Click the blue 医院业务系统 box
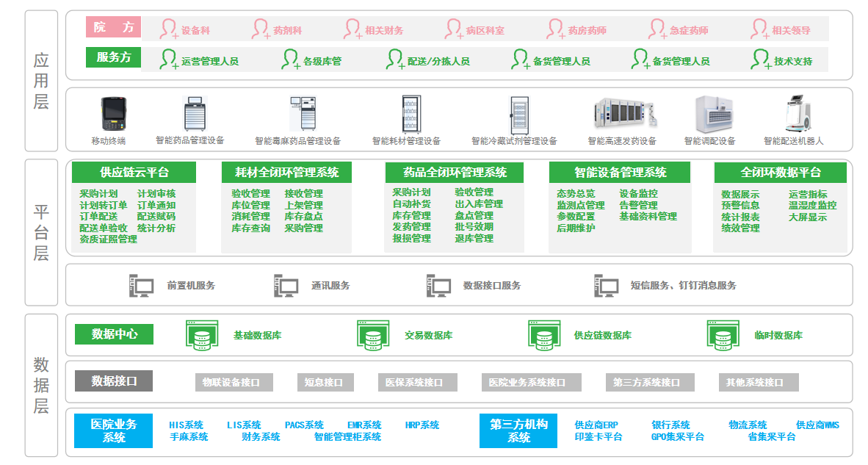 tap(114, 430)
